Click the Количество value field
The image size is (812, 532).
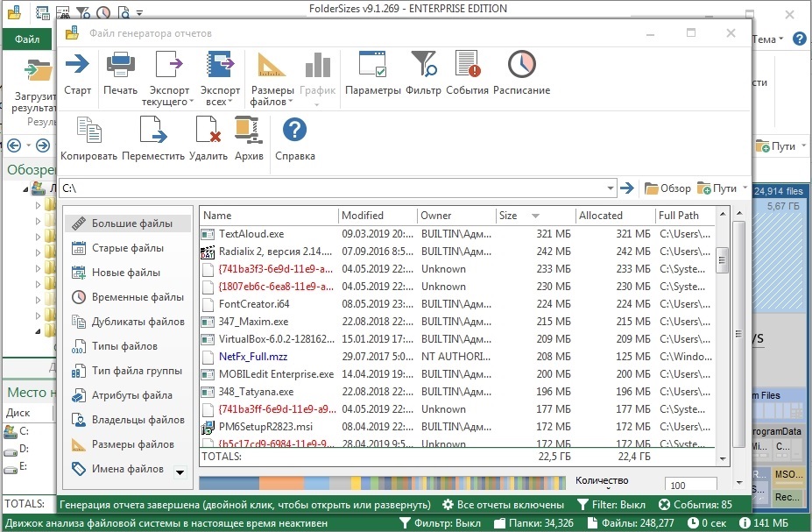click(690, 485)
